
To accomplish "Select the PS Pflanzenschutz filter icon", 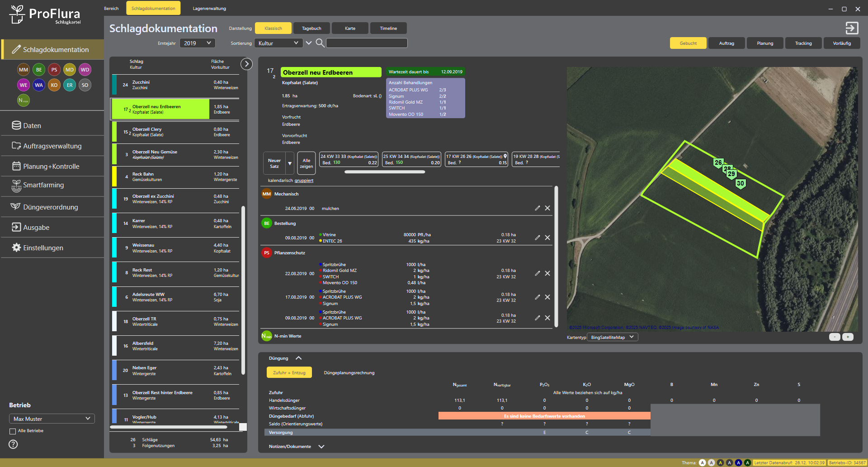I will 54,70.
